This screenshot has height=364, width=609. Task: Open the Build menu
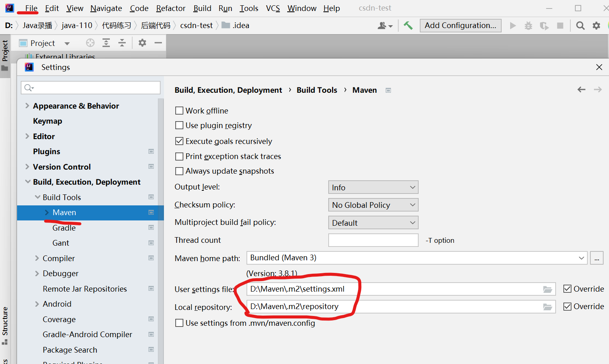coord(202,8)
